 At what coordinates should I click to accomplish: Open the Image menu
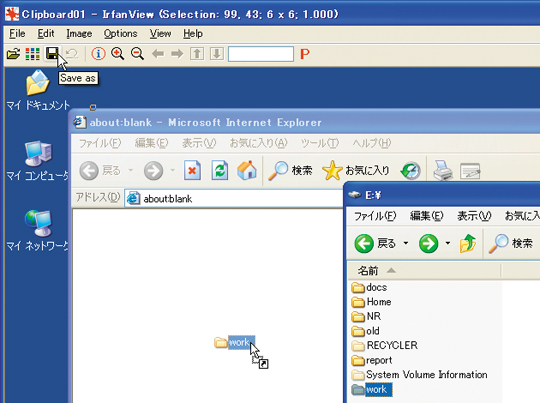tap(79, 33)
